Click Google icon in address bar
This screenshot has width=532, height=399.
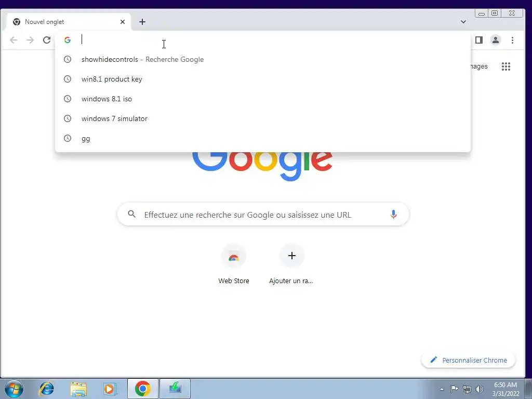pyautogui.click(x=68, y=40)
